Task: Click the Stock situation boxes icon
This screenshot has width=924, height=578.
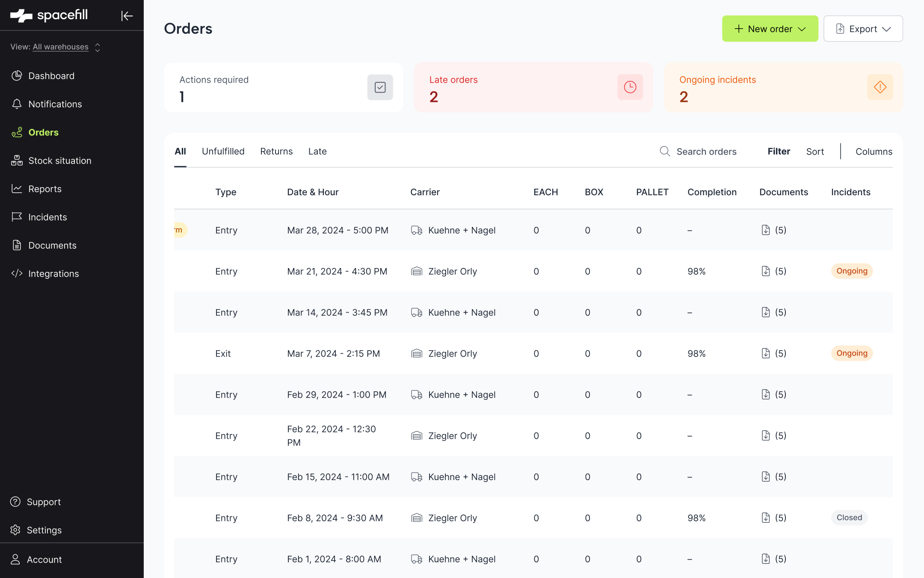Action: [17, 161]
